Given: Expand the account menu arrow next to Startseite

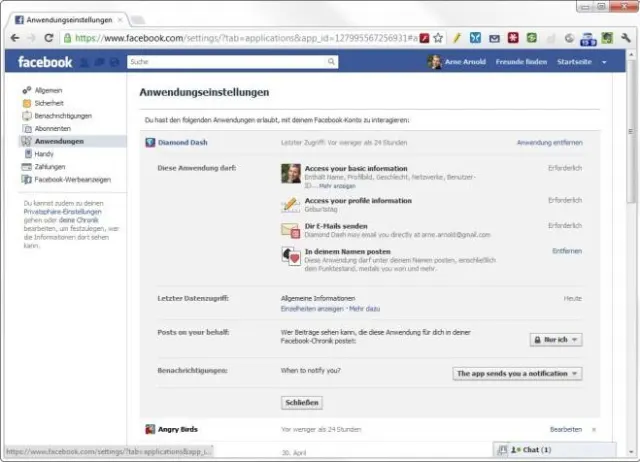Looking at the screenshot, I should click(604, 62).
